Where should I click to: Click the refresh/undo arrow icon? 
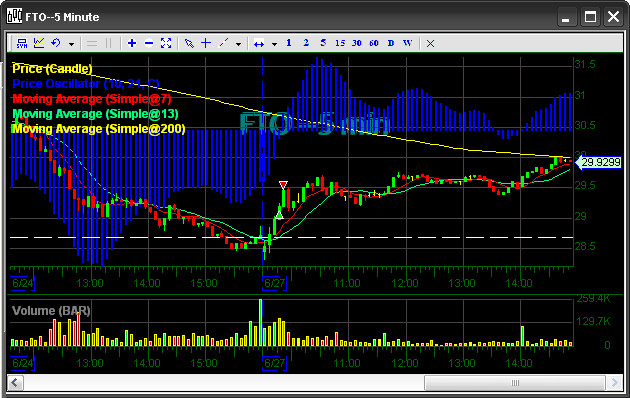click(56, 43)
